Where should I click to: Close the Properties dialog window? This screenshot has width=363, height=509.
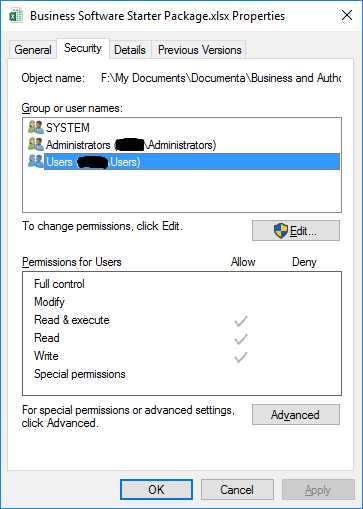(x=347, y=15)
